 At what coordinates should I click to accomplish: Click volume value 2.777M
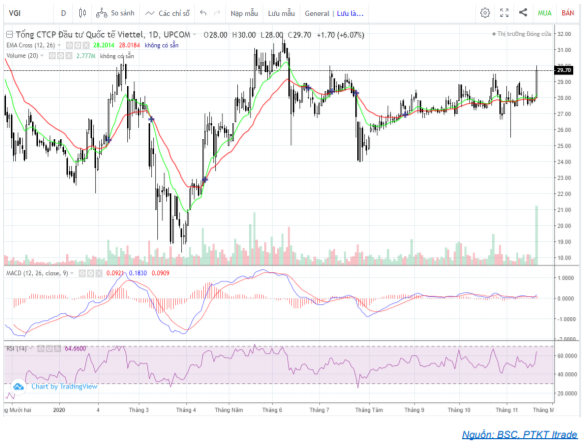(x=86, y=56)
